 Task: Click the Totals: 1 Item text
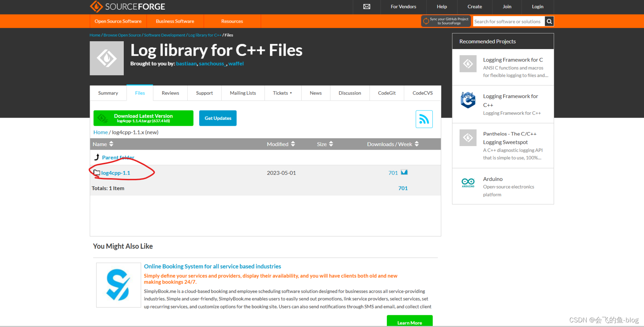point(108,188)
